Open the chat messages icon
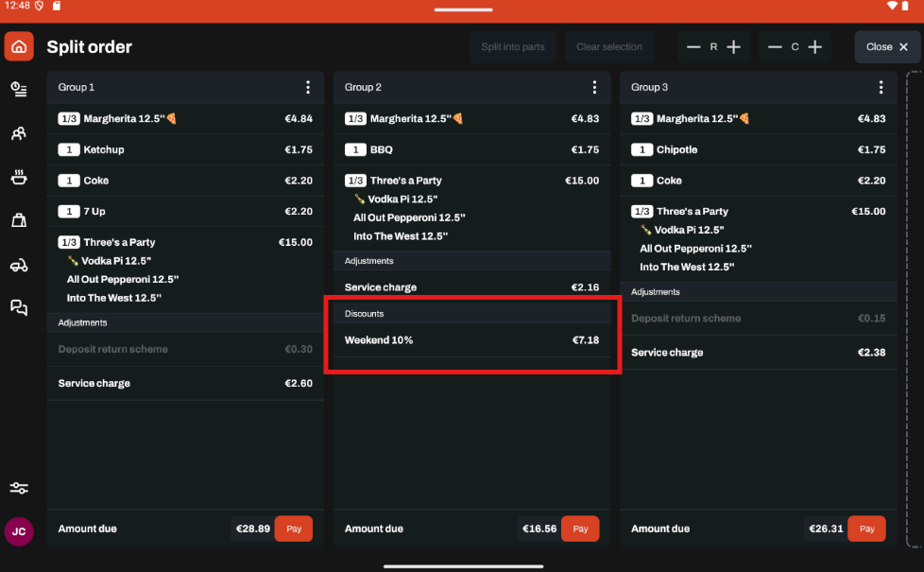 click(x=19, y=307)
